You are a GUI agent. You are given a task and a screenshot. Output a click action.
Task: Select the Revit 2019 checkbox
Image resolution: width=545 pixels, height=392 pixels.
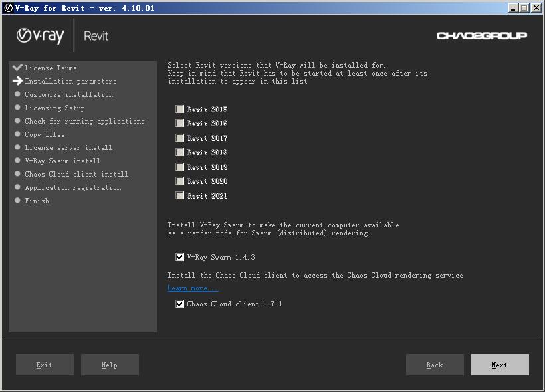click(x=179, y=167)
